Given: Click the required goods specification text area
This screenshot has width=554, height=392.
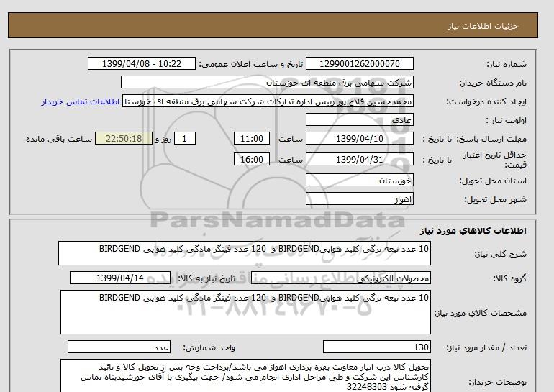Looking at the screenshot, I should (x=245, y=312).
